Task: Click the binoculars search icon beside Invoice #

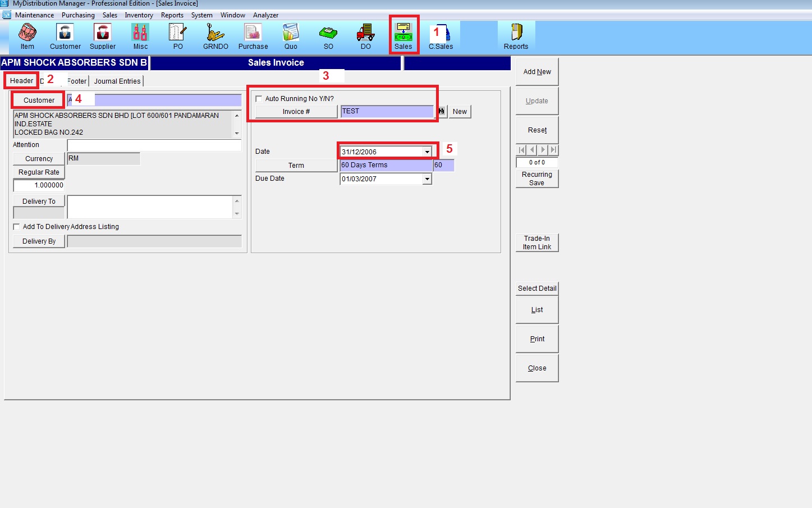Action: click(442, 111)
